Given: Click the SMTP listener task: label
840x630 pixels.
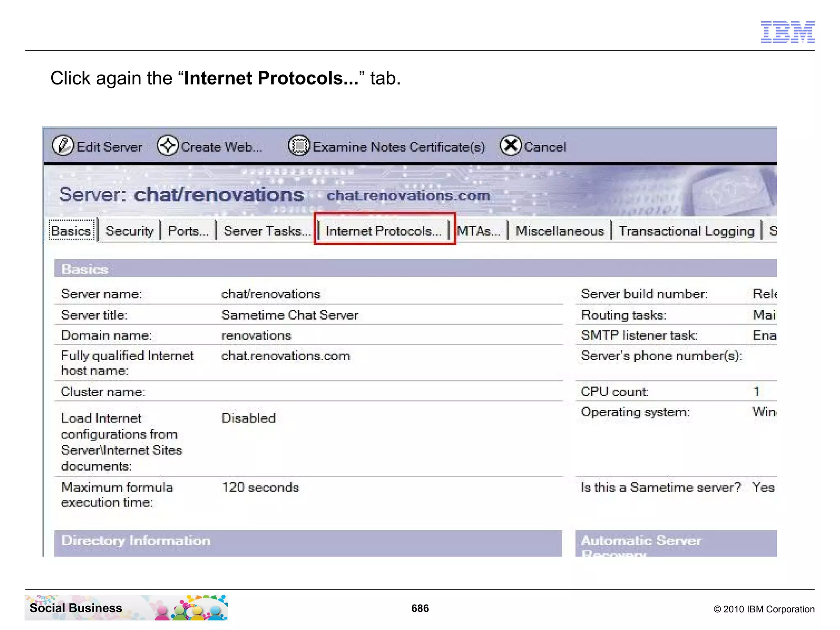Looking at the screenshot, I should [x=639, y=335].
